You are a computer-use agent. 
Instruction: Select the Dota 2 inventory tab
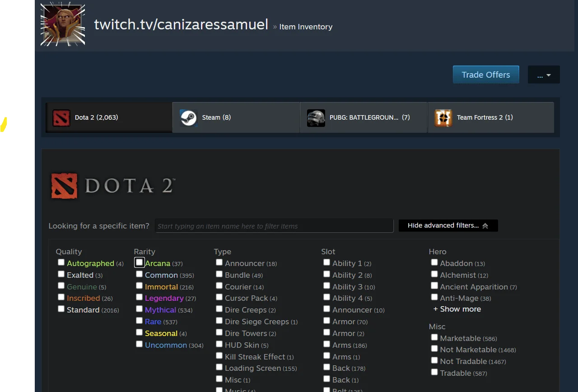[109, 117]
